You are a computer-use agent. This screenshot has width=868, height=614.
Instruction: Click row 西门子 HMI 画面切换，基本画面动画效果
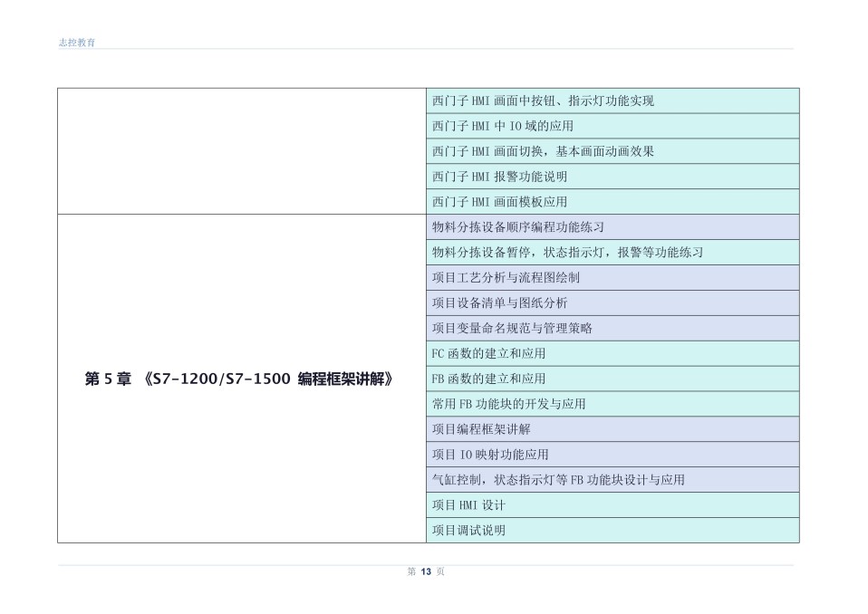point(612,151)
